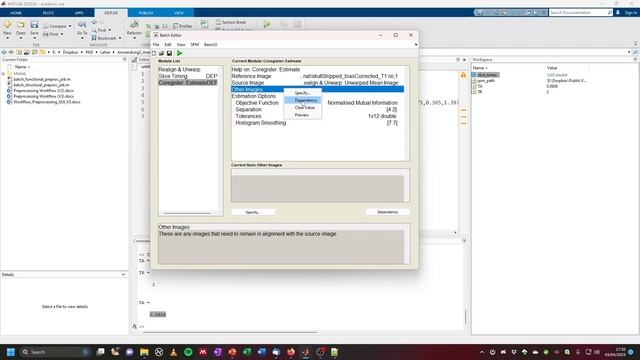Expand the Models folder in Current Folder

(x=3, y=74)
